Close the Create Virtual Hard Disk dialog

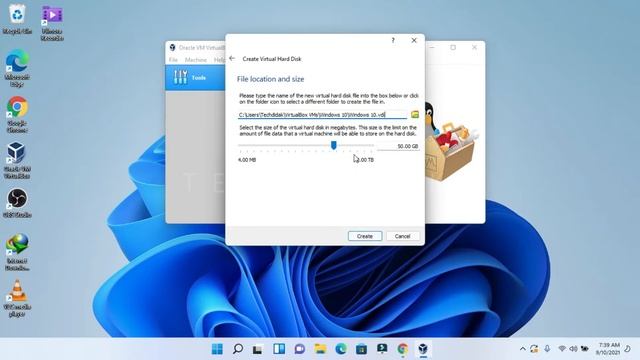414,40
